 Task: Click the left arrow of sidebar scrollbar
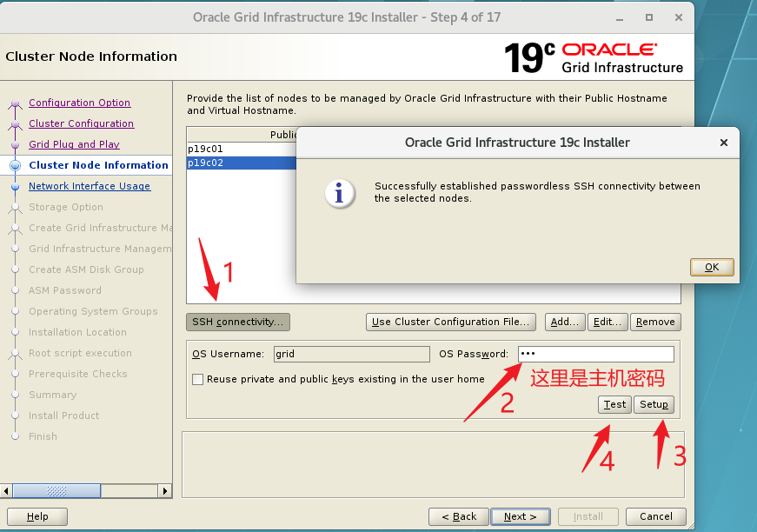click(x=6, y=491)
